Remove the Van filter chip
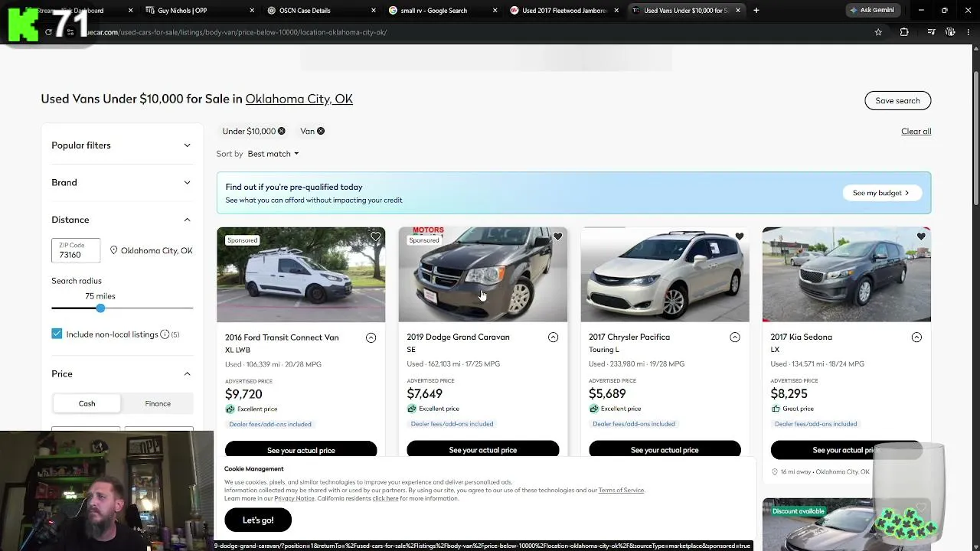 [x=321, y=131]
